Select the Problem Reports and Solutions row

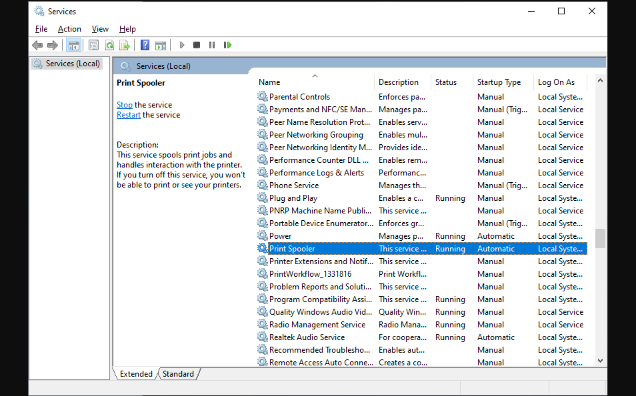422,286
